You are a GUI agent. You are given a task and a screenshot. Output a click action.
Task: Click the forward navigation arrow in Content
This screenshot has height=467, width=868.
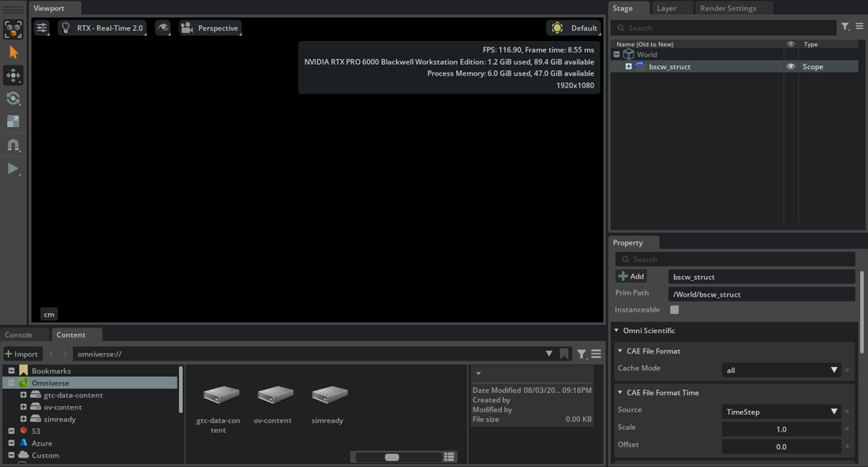[65, 354]
